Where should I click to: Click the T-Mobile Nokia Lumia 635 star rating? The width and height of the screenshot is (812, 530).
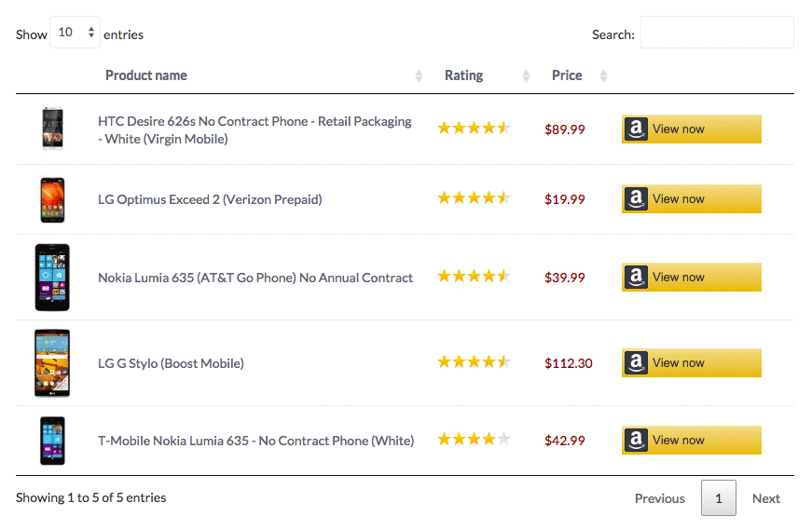[x=474, y=440]
